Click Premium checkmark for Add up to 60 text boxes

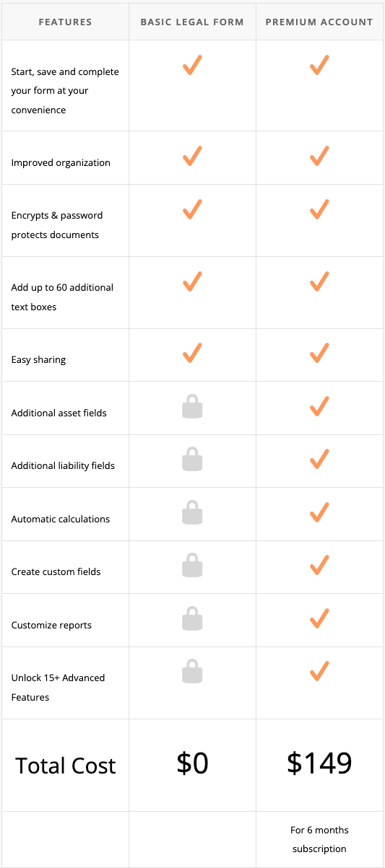pyautogui.click(x=319, y=281)
